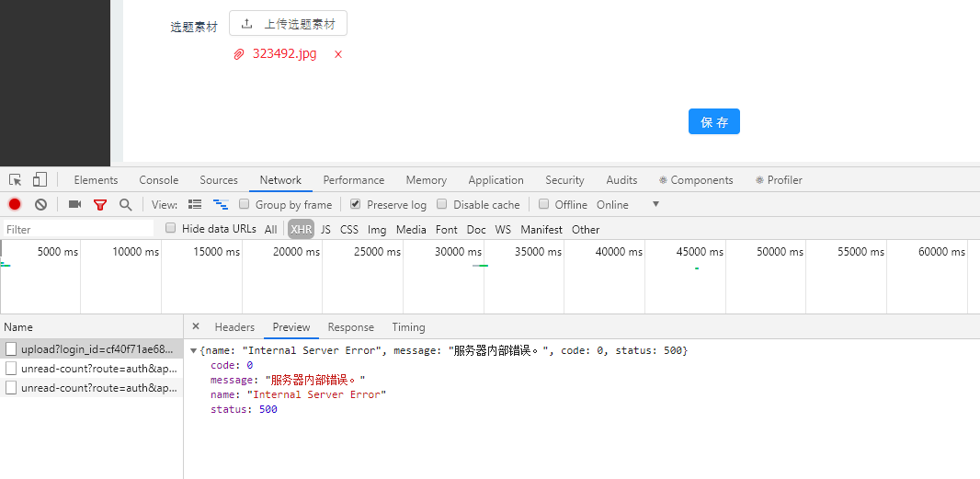Screen dimensions: 980x479
Task: Click the inspect element selector icon
Action: click(16, 180)
